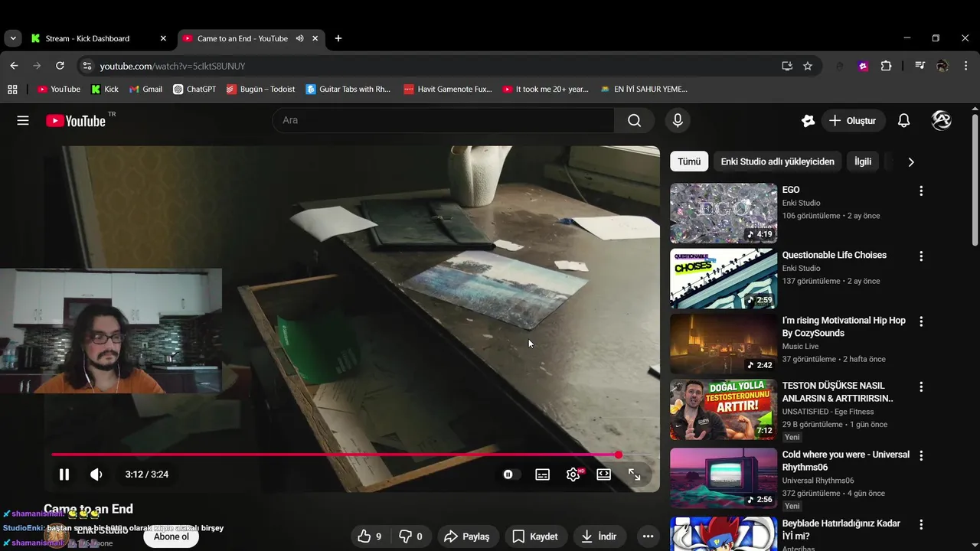Open a new browser tab
This screenshot has width=980, height=551.
[338, 38]
